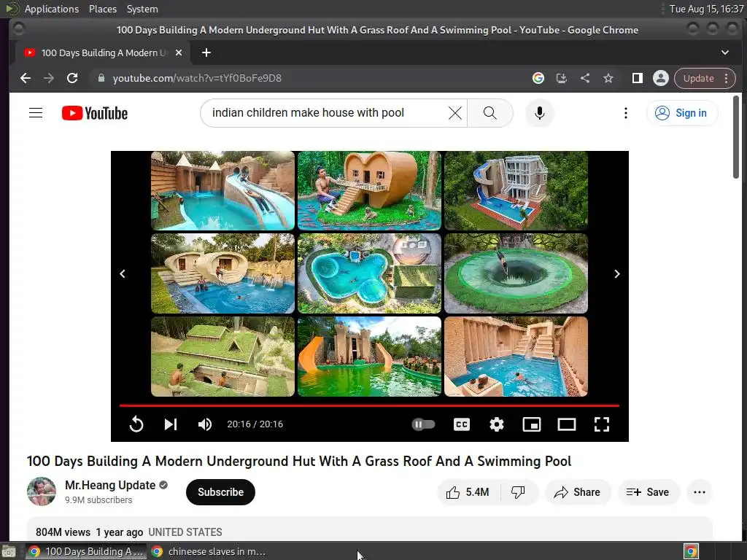
Task: Play the grass roof hut thumbnail
Action: tap(222, 356)
